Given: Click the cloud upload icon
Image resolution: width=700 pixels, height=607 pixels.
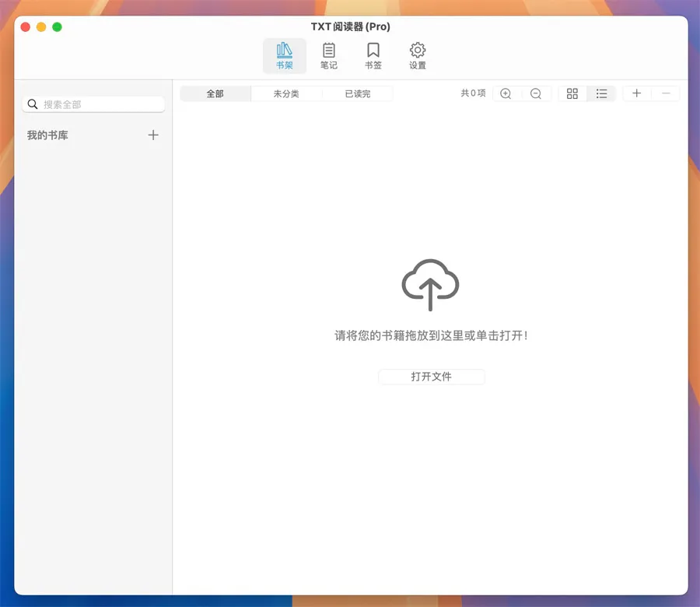Looking at the screenshot, I should 430,284.
